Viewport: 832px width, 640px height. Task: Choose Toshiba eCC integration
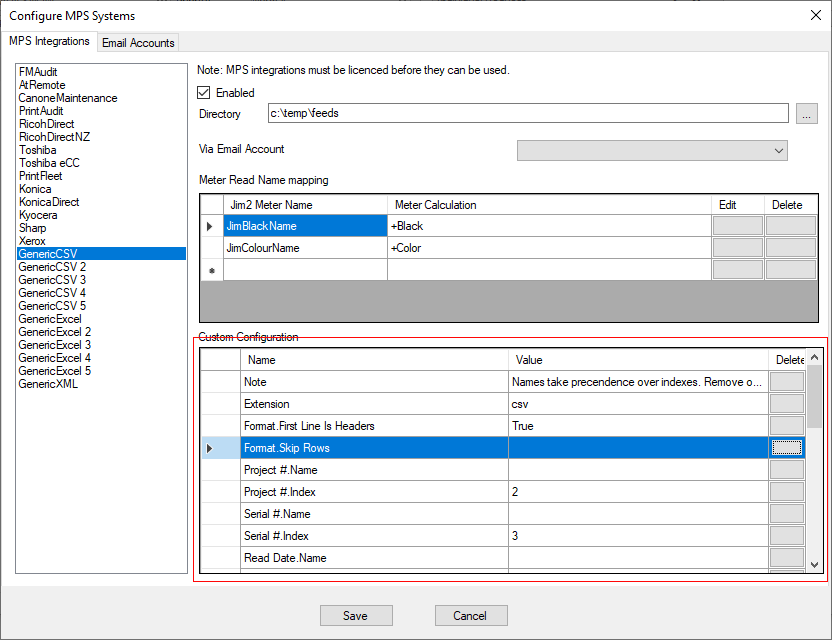point(50,162)
